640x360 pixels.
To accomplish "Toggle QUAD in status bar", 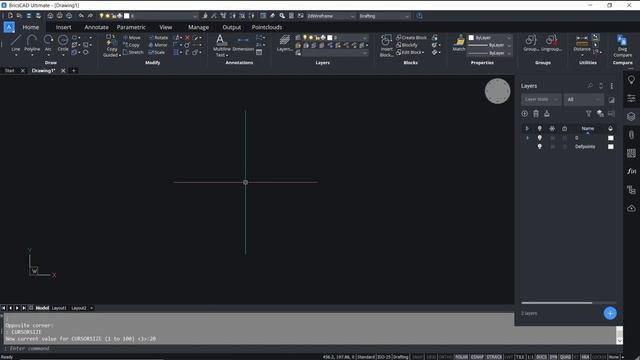I will 565,357.
